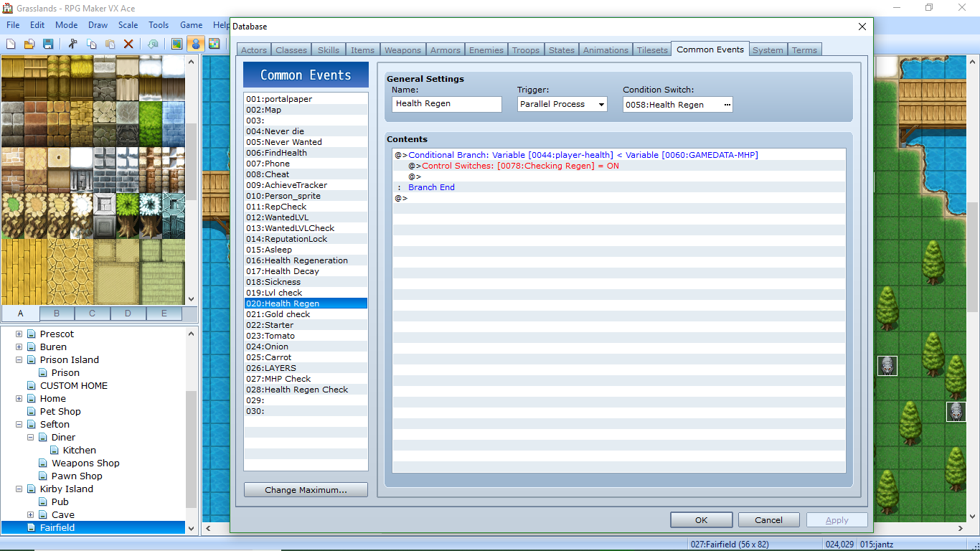This screenshot has height=551, width=980.
Task: Collapse the Kirby Island tree node
Action: pyautogui.click(x=19, y=489)
